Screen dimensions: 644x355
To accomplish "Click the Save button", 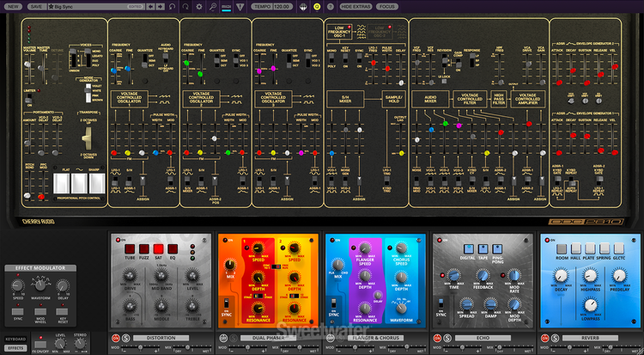I will pos(36,6).
